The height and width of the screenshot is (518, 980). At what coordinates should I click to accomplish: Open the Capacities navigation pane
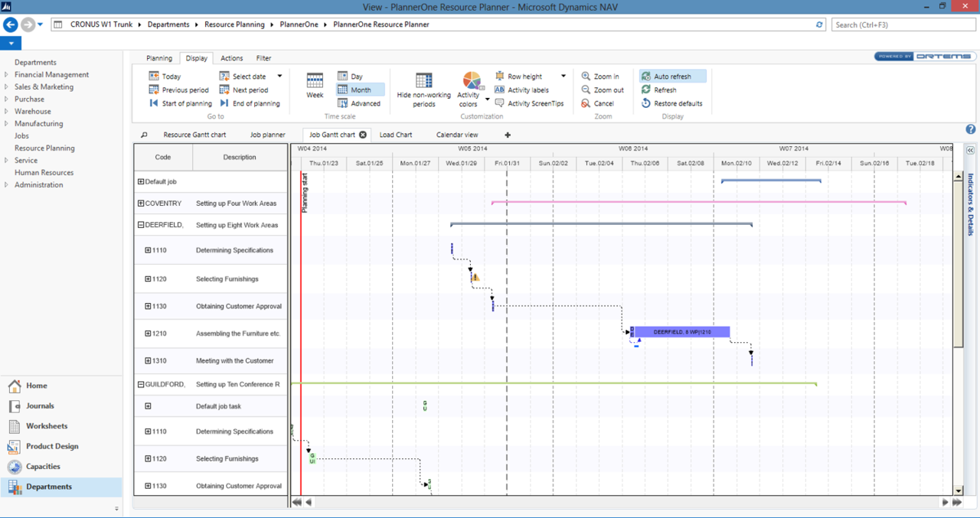[61, 467]
